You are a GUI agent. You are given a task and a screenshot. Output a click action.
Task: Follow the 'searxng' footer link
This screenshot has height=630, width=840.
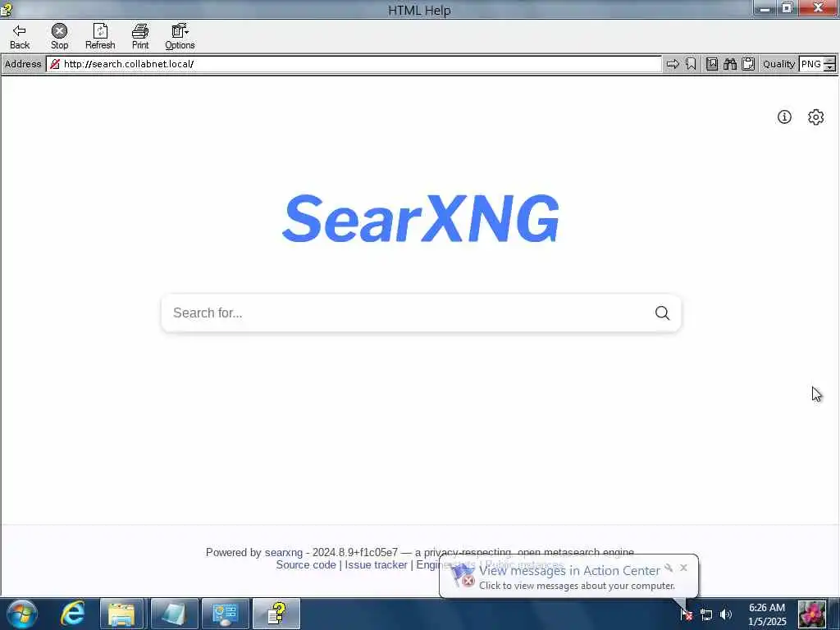tap(283, 552)
